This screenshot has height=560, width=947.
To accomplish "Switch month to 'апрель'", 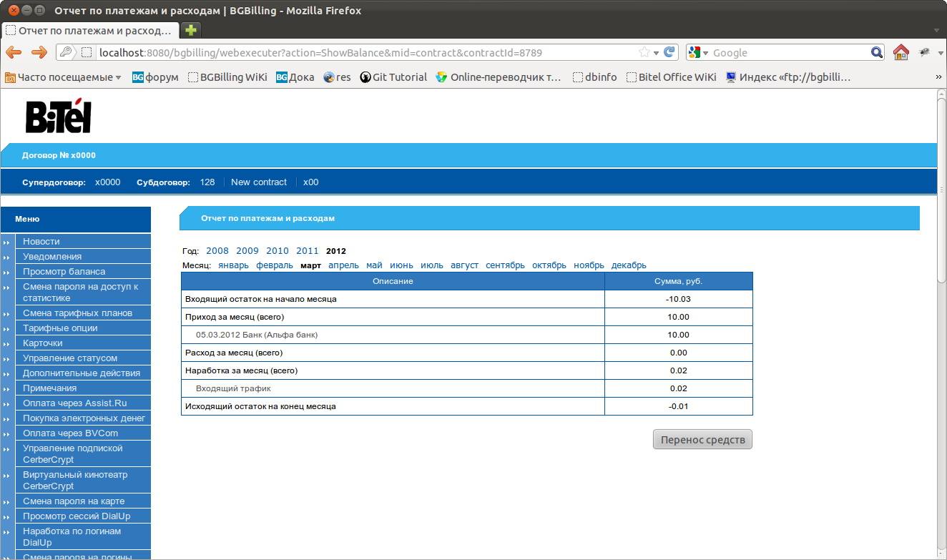I will pos(343,265).
